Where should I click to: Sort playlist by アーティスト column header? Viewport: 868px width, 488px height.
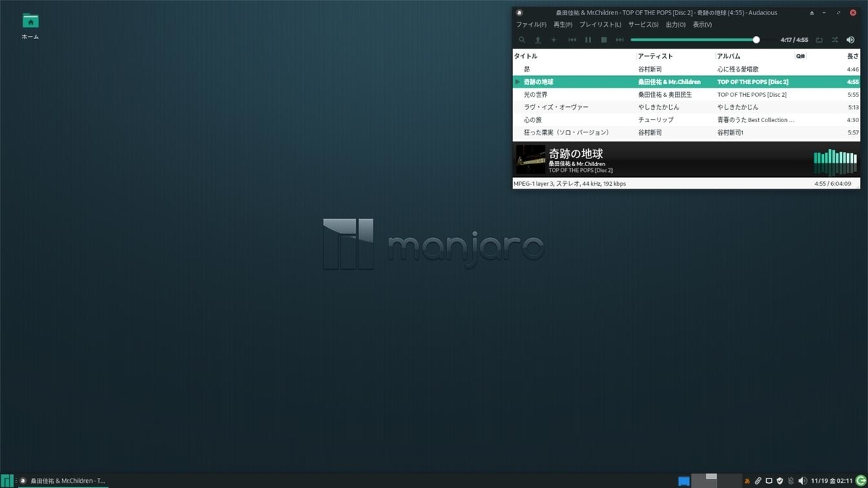tap(676, 56)
